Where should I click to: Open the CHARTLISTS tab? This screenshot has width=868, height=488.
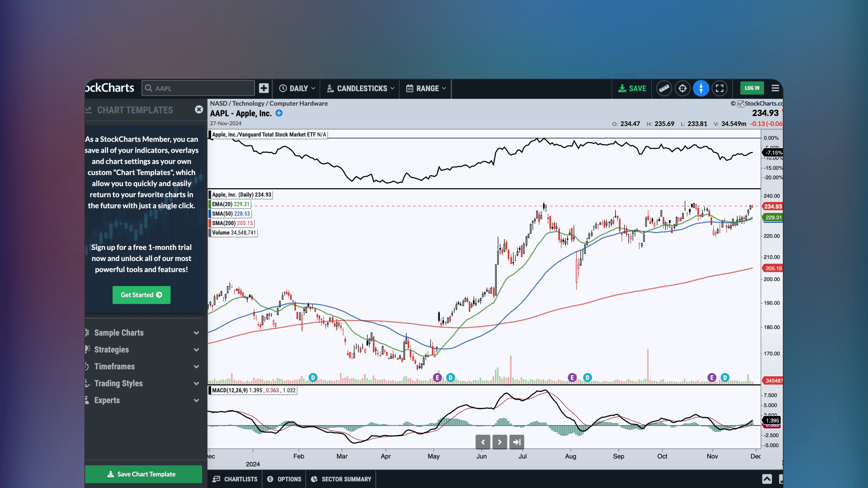234,479
